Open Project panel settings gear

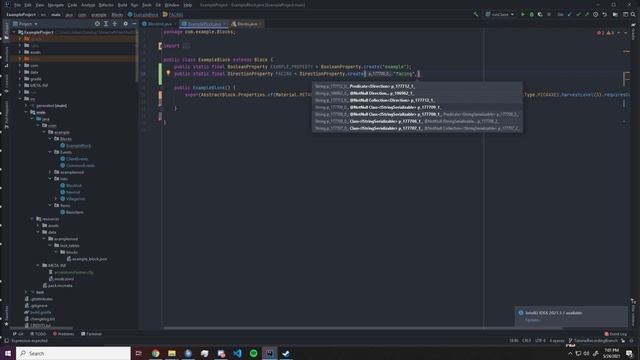pos(125,24)
